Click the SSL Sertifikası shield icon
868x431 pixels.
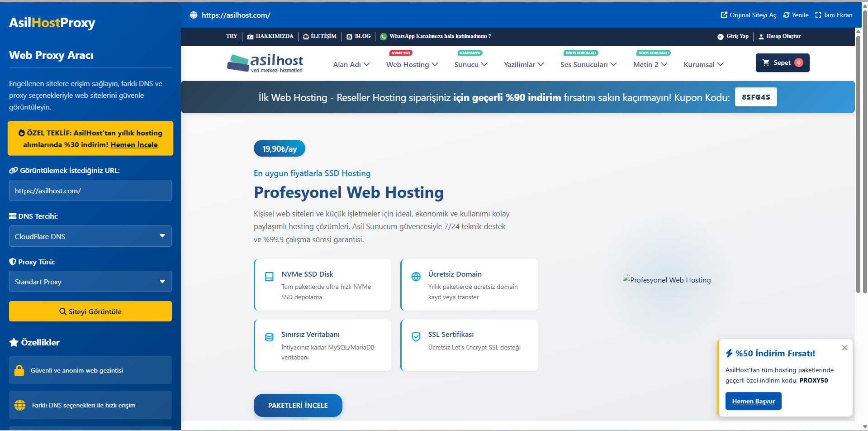click(x=416, y=337)
